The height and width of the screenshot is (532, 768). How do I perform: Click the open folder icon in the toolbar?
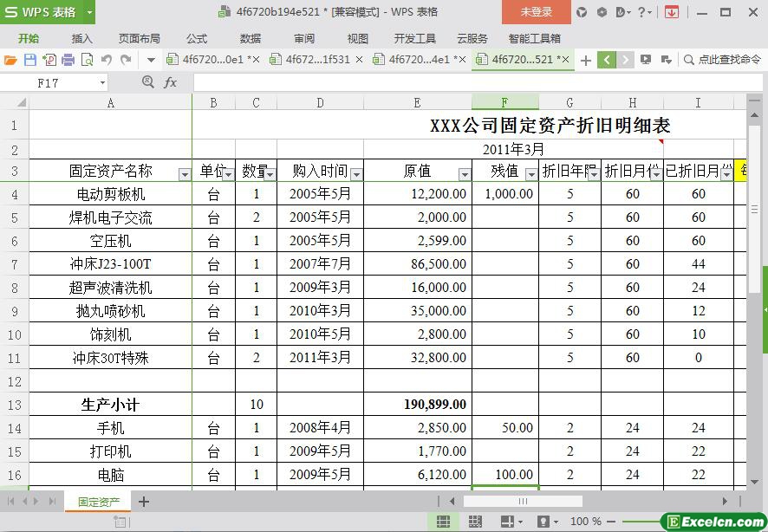[10, 60]
